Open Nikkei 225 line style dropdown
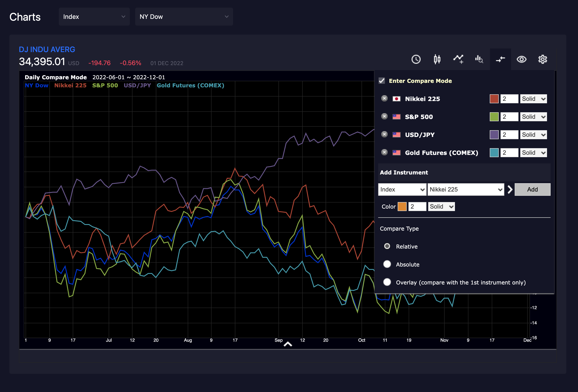This screenshot has height=392, width=578. tap(534, 99)
